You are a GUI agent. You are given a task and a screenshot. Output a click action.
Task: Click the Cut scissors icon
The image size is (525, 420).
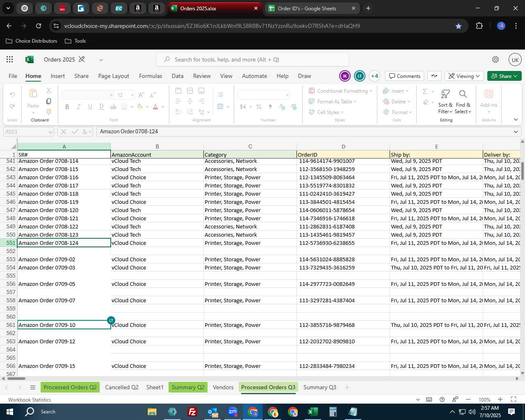[49, 90]
